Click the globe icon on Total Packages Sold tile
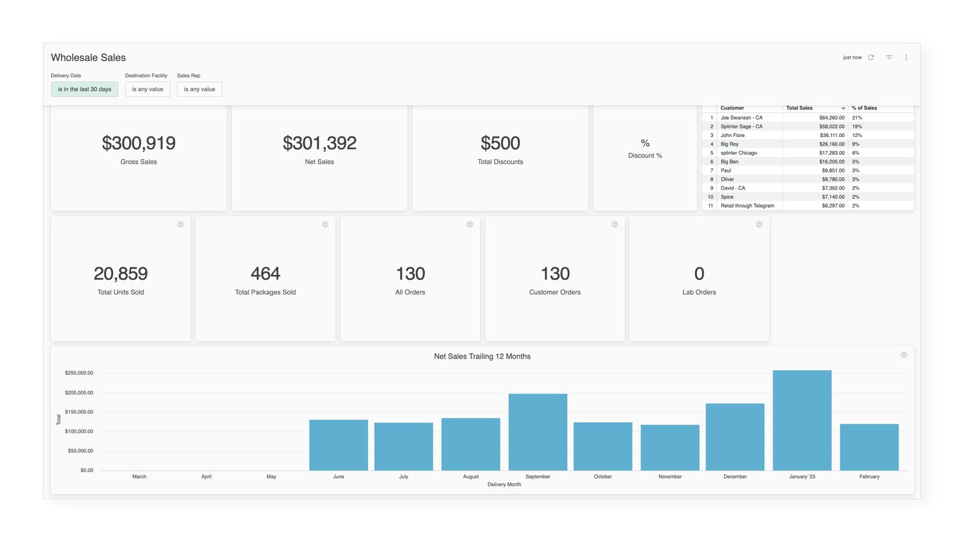980x551 pixels. 325,225
